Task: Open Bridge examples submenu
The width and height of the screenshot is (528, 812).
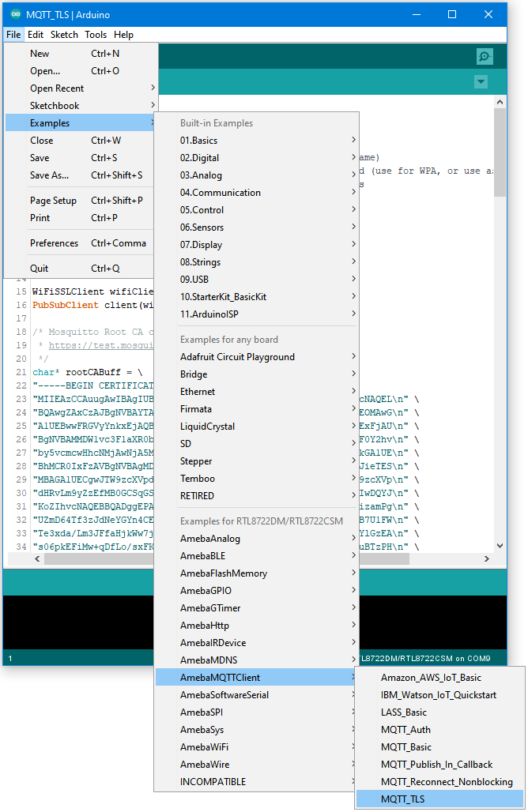Action: (256, 374)
